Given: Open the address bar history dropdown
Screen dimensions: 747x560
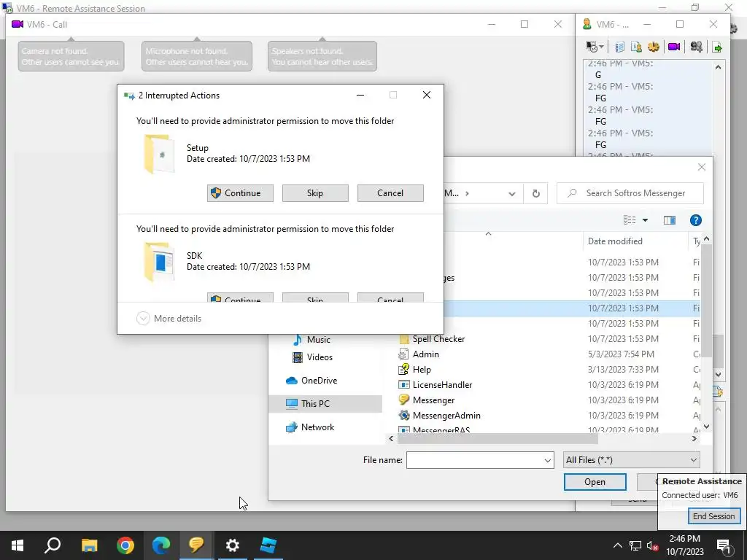Looking at the screenshot, I should 511,193.
